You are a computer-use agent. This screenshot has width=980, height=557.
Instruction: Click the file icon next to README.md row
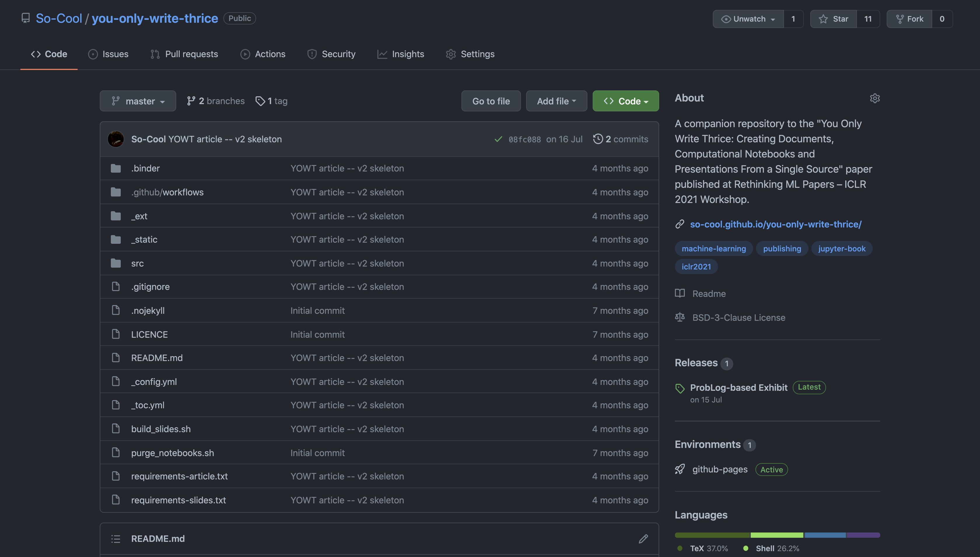point(116,358)
